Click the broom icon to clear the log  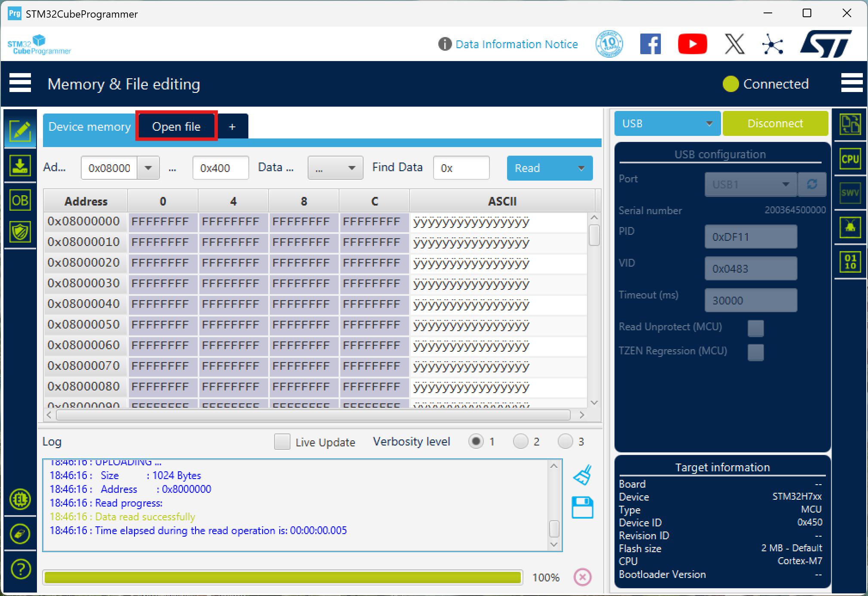pos(583,475)
